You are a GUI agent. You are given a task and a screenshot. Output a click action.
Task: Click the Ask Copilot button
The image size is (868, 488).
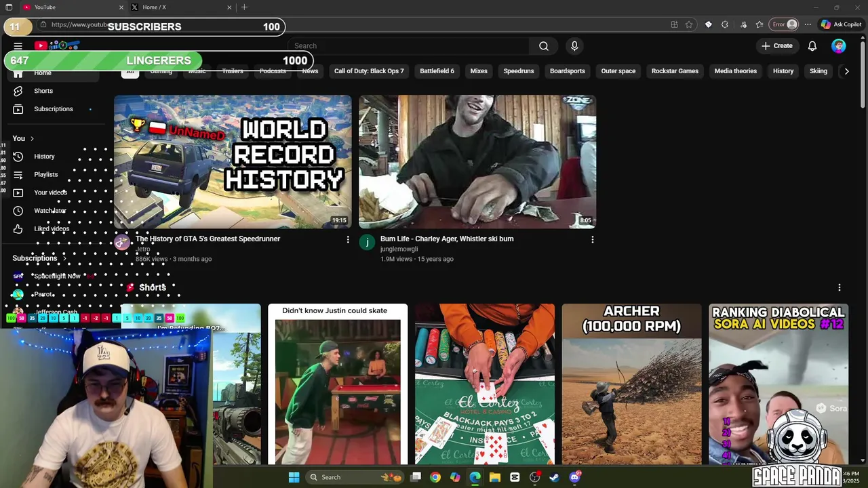coord(841,24)
